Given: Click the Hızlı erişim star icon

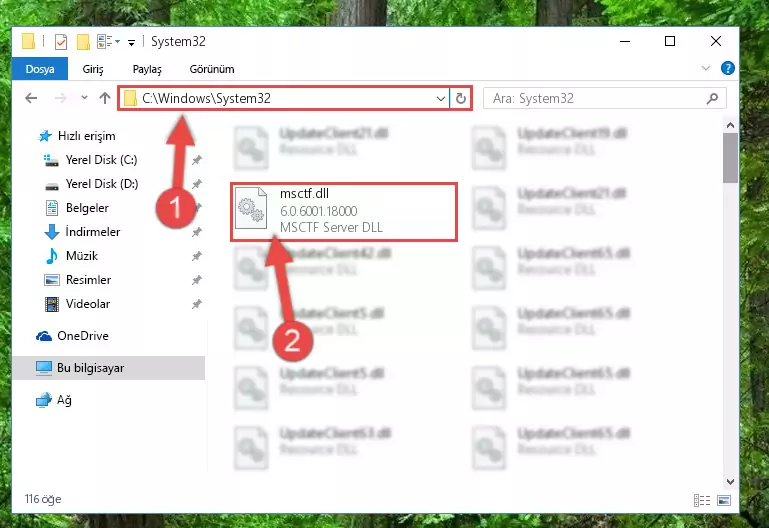Looking at the screenshot, I should [x=45, y=136].
